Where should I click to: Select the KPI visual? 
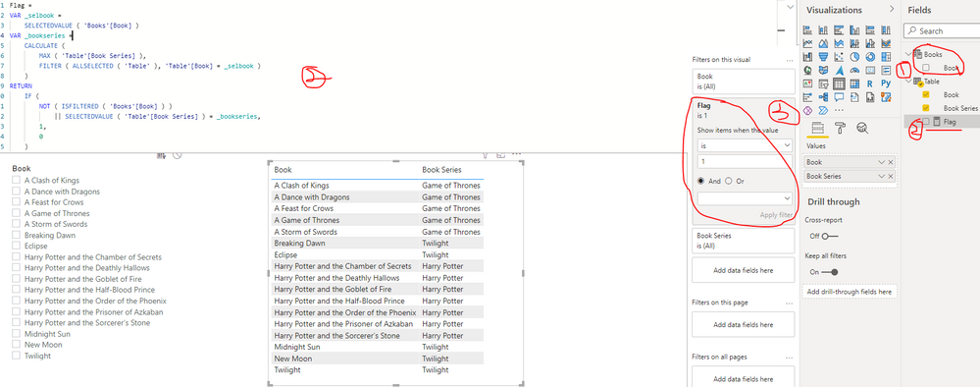pos(807,83)
